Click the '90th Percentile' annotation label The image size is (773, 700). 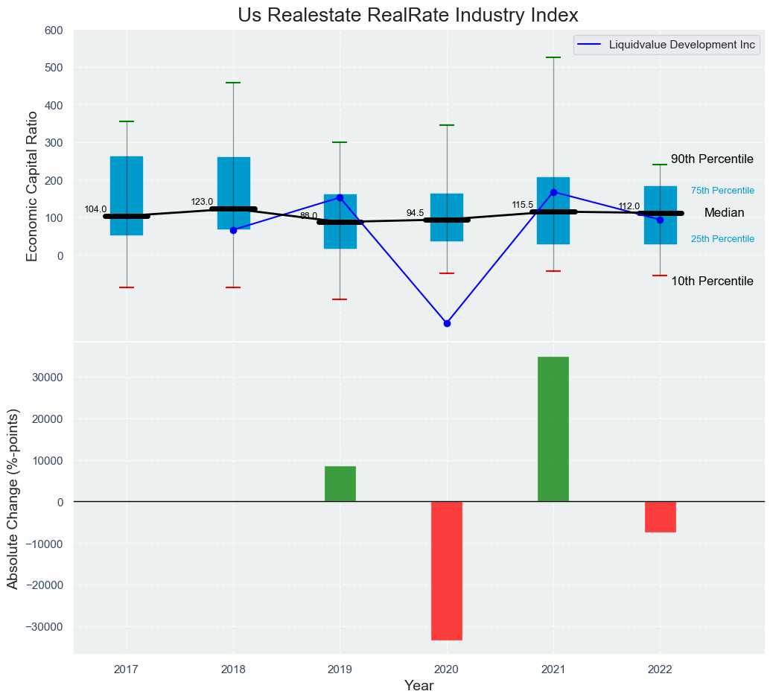712,159
